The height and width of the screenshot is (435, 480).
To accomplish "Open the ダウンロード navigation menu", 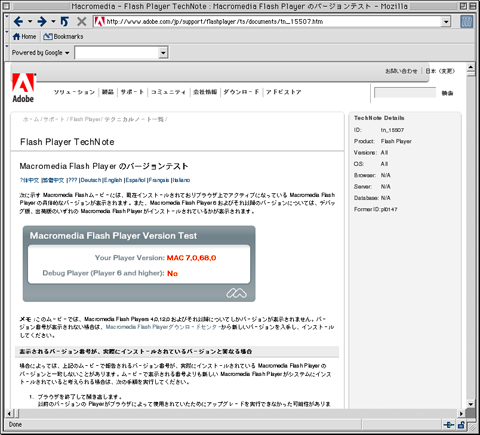I will pos(241,92).
